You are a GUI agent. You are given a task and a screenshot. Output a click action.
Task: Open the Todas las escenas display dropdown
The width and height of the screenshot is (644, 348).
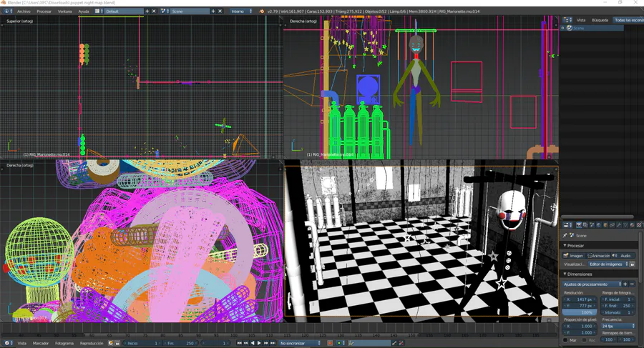pos(628,20)
